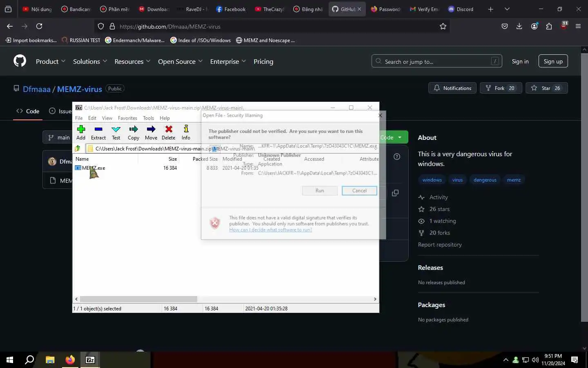Open the Firefox extensions puzzle icon
This screenshot has width=588, height=368.
click(549, 26)
